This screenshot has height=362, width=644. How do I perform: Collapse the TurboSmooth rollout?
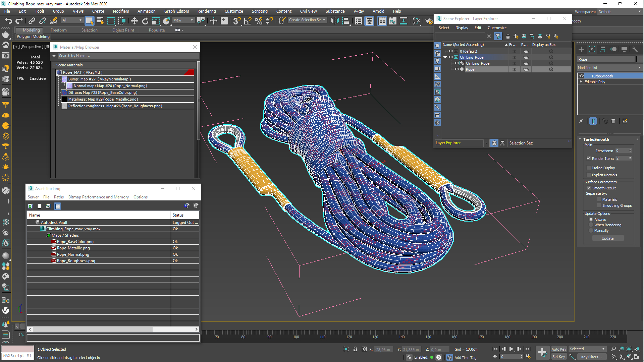coord(580,139)
